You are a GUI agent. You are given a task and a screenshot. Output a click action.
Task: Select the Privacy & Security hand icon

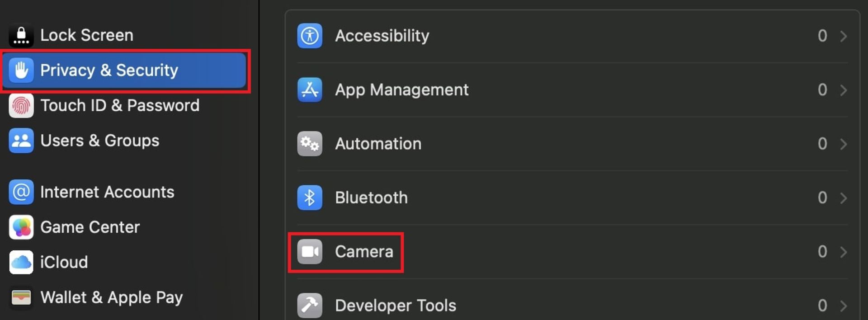pyautogui.click(x=21, y=70)
